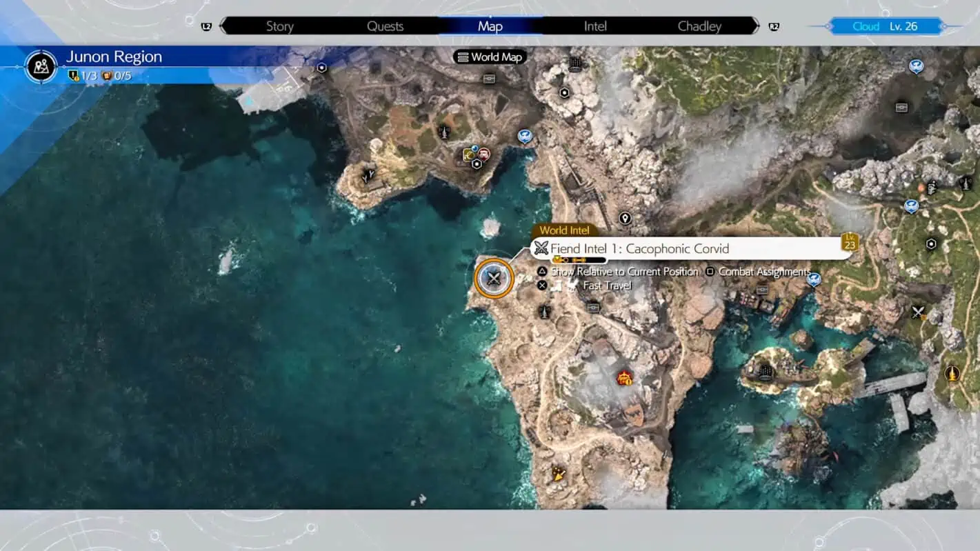This screenshot has width=980, height=551.
Task: Click the location pin marker above World Intel
Action: click(625, 219)
